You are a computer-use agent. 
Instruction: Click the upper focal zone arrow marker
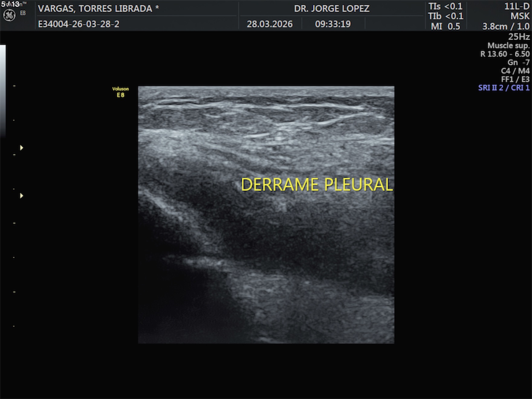[x=21, y=148]
